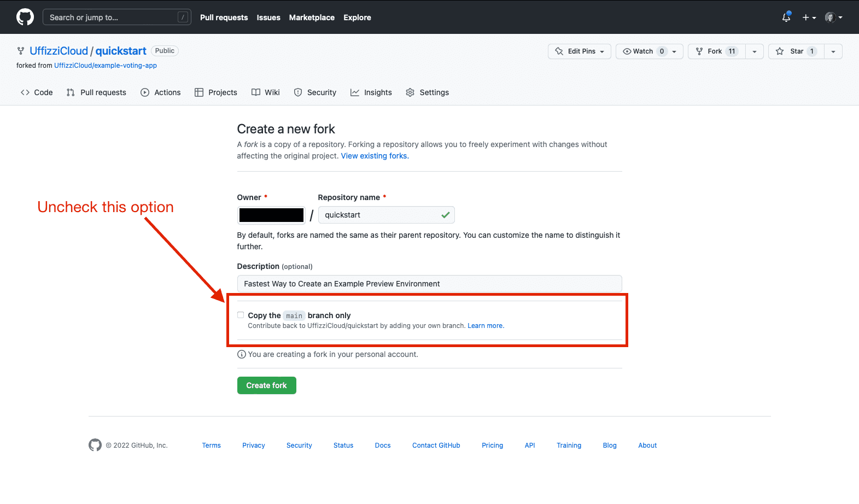The width and height of the screenshot is (859, 504).
Task: Click the Fork button
Action: [x=717, y=51]
